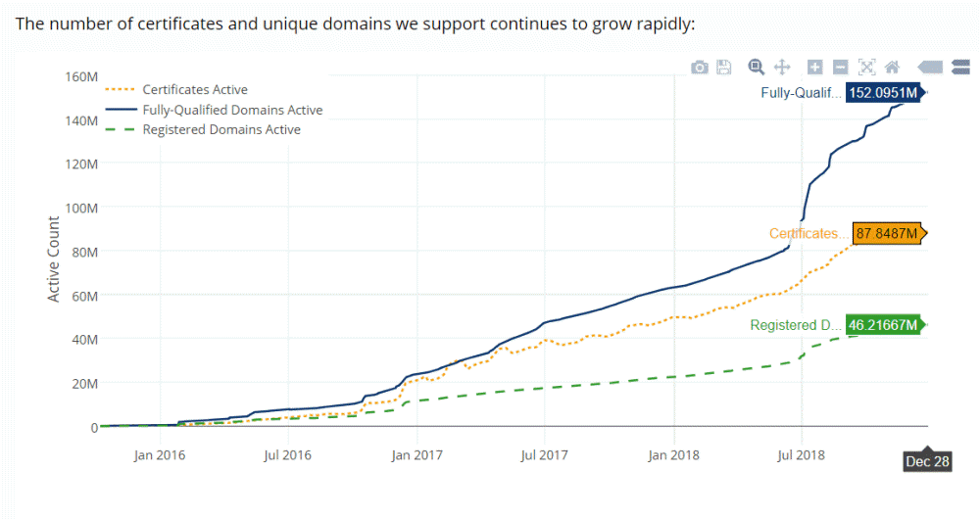Click the Autoscale icon
Screen dimensions: 980x519
pyautogui.click(x=866, y=67)
